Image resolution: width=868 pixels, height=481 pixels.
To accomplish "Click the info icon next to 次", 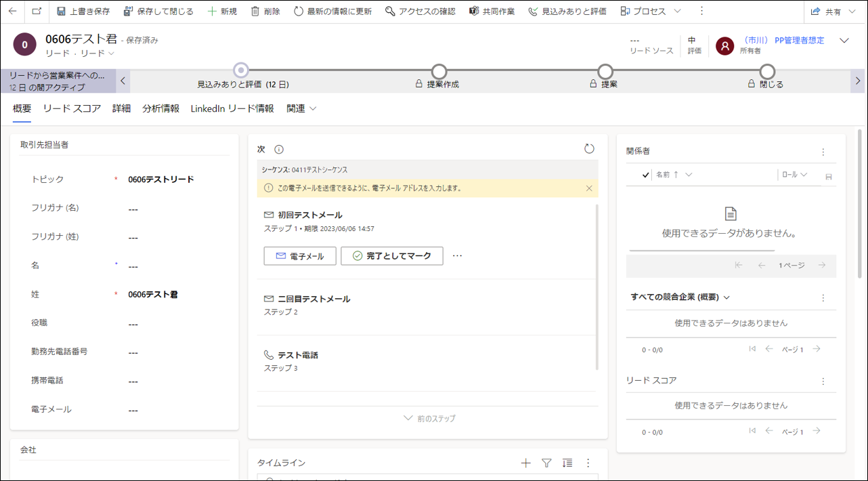I will click(279, 150).
